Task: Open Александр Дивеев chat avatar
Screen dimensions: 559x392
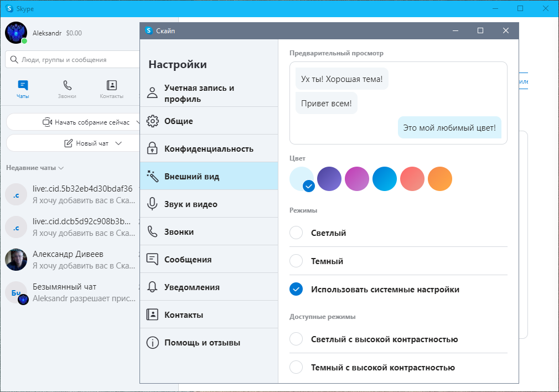Action: point(16,260)
